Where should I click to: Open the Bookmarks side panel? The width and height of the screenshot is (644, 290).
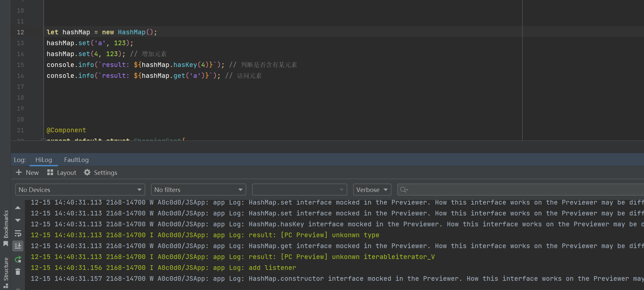6,228
